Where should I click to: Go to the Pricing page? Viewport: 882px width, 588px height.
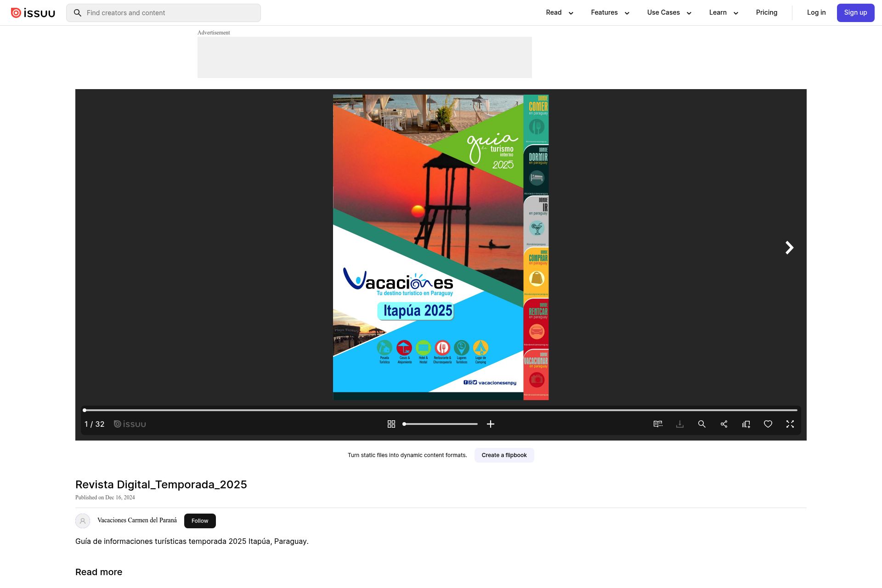767,12
